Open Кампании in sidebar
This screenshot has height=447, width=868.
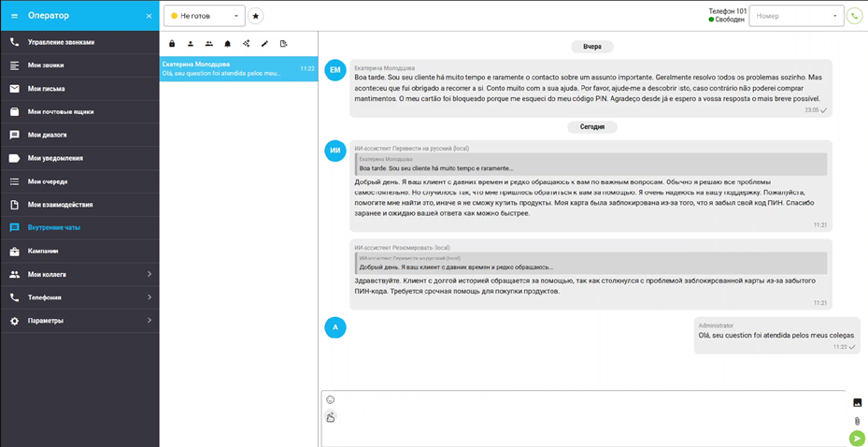(79, 251)
